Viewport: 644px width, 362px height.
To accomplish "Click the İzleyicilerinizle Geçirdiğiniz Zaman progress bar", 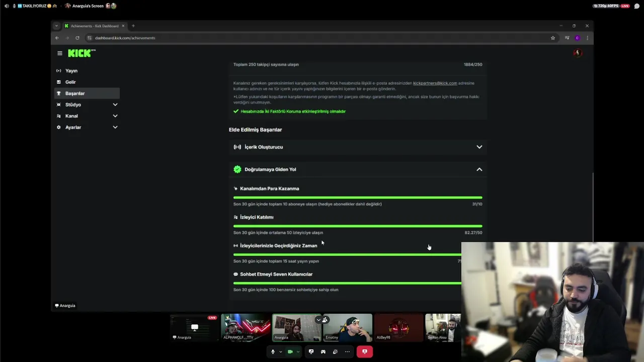I will (x=347, y=254).
